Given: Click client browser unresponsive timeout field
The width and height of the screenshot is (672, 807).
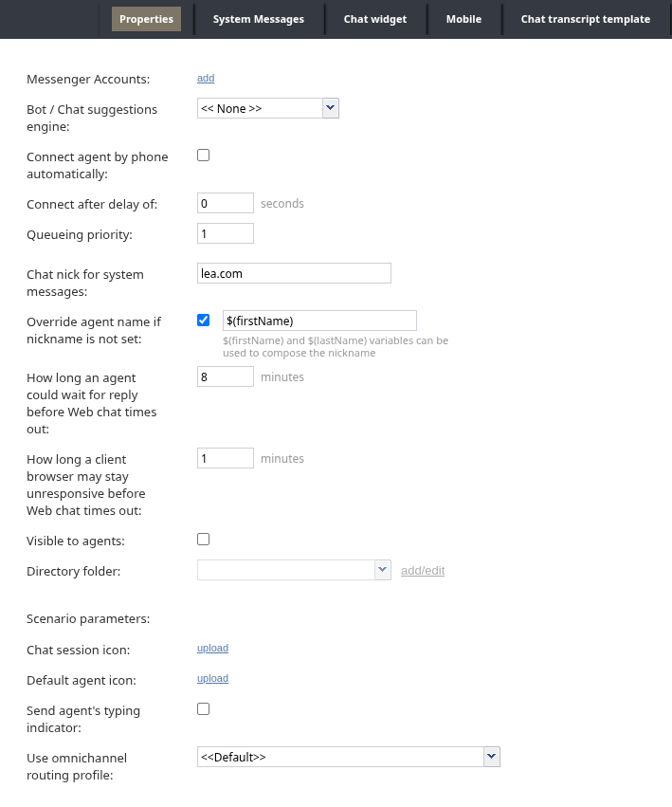Looking at the screenshot, I should (x=226, y=459).
